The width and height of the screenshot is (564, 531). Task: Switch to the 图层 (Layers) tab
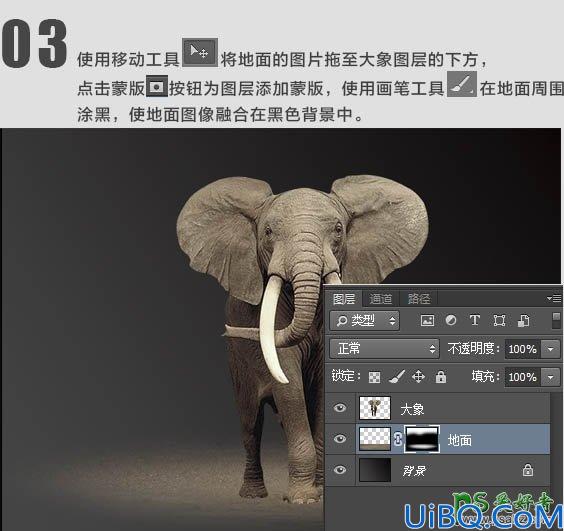[344, 299]
